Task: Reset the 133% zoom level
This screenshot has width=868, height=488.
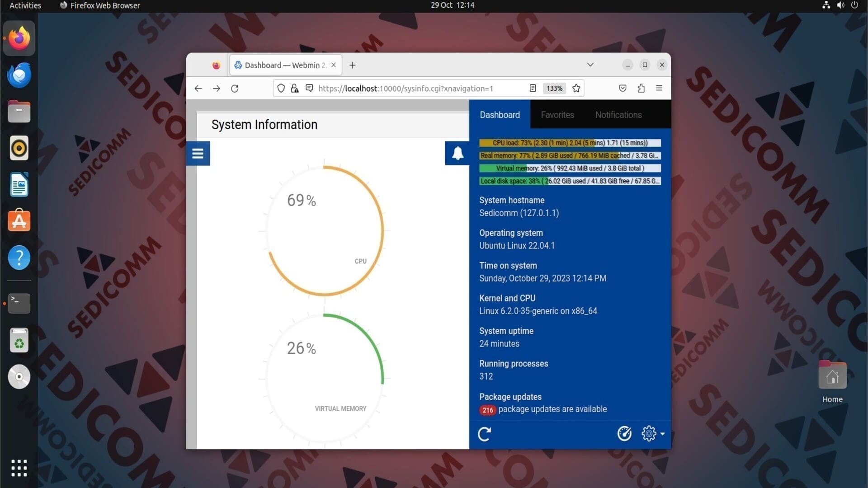Action: (x=554, y=89)
